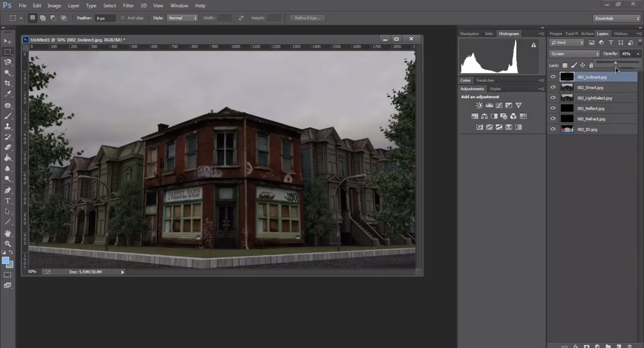Hide the 002_Indirect.jpg layer
Viewport: 644px width, 348px height.
[x=553, y=77]
